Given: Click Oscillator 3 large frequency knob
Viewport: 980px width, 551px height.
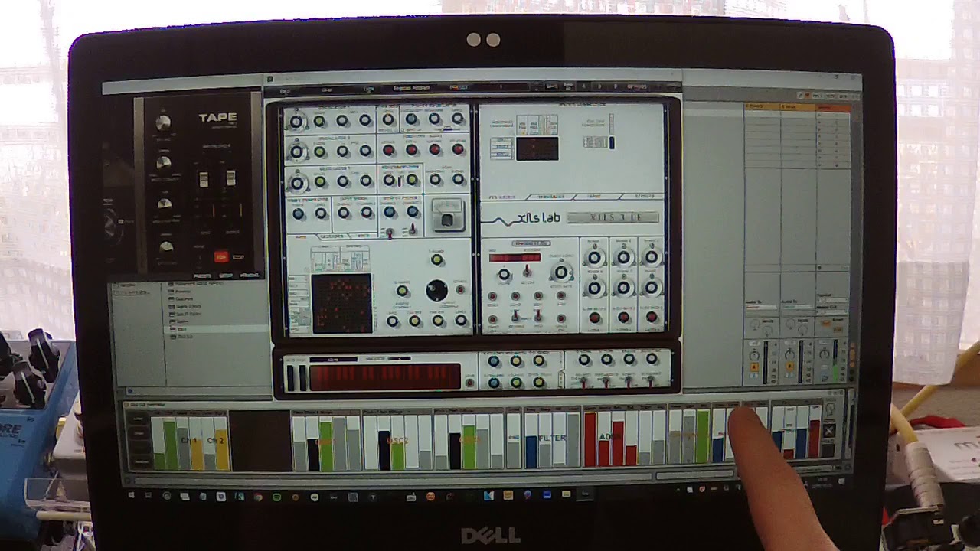Looking at the screenshot, I should [x=296, y=182].
